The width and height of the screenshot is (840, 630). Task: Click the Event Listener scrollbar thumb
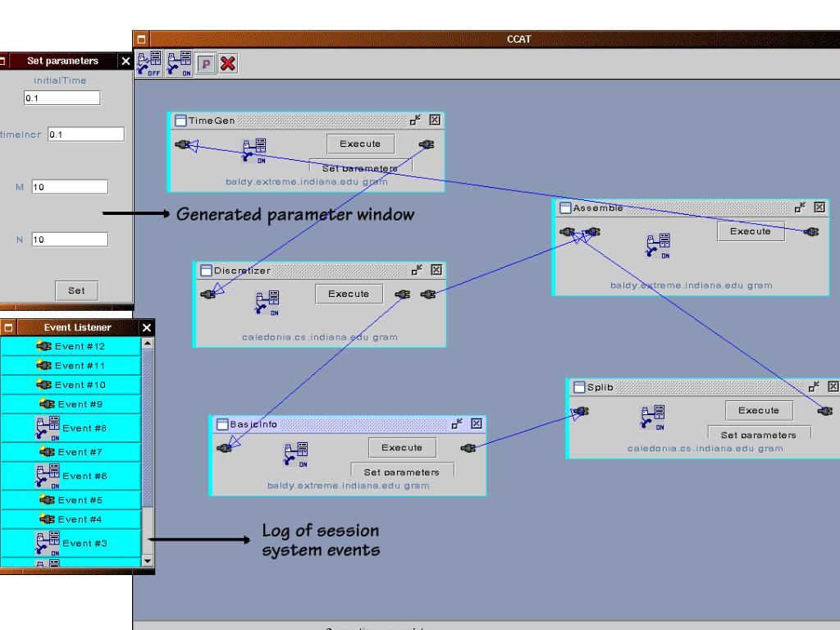[148, 427]
